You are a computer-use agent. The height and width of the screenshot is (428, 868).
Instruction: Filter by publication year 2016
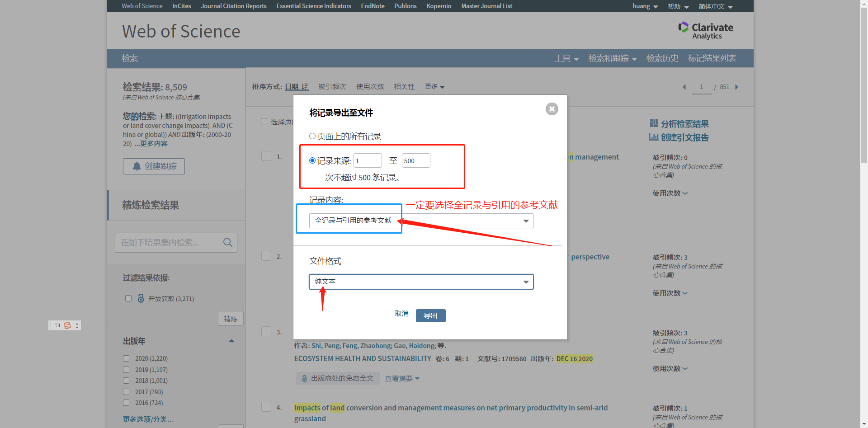tap(126, 403)
